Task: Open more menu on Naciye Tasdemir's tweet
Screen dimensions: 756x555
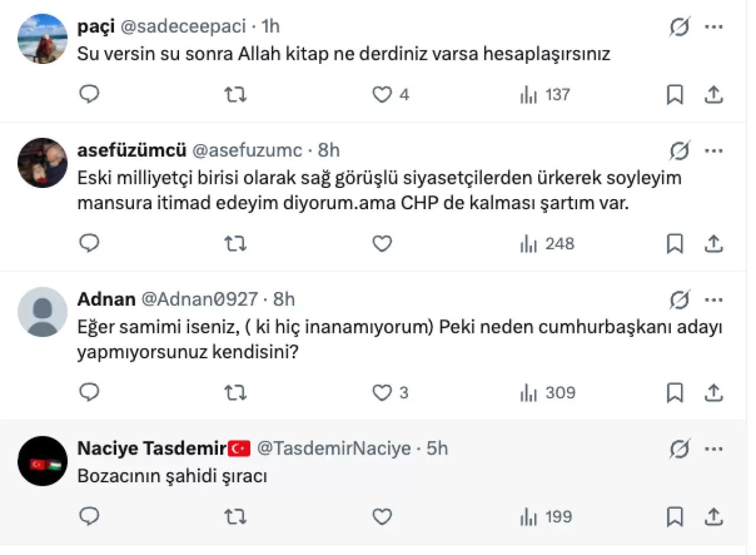Action: coord(714,449)
